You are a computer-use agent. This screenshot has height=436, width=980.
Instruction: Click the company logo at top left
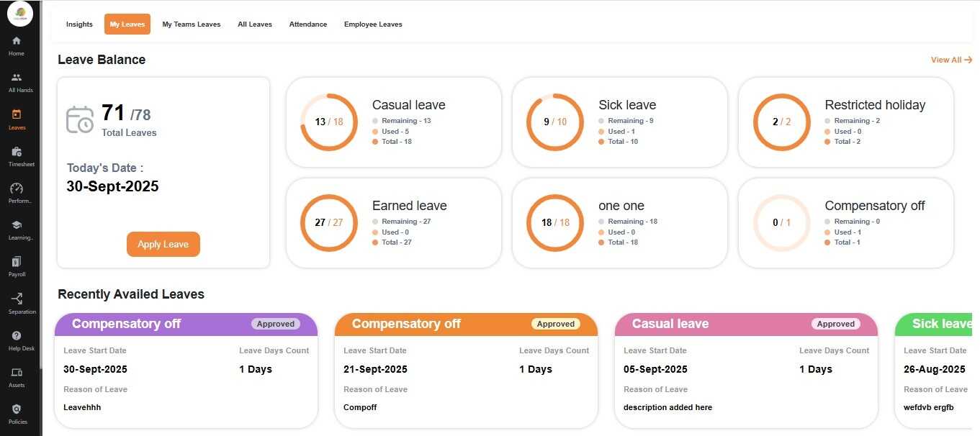coord(20,14)
